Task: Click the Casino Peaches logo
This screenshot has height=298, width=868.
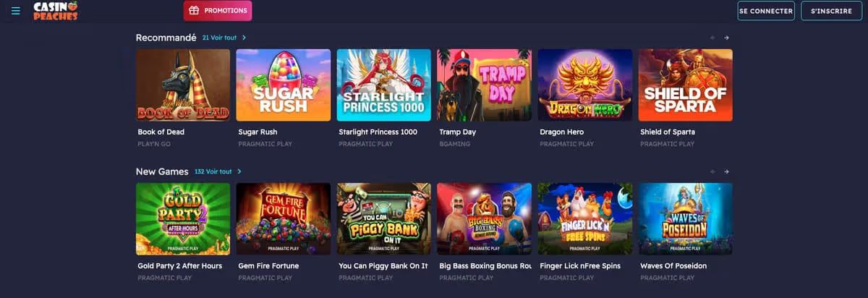Action: pos(56,11)
